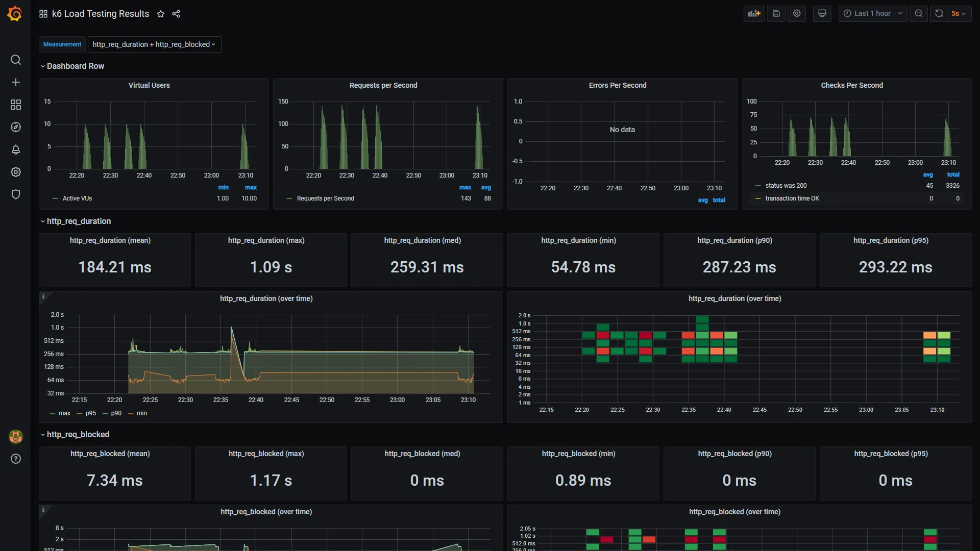Click the status was 200 color line
This screenshot has height=551, width=980.
point(758,186)
